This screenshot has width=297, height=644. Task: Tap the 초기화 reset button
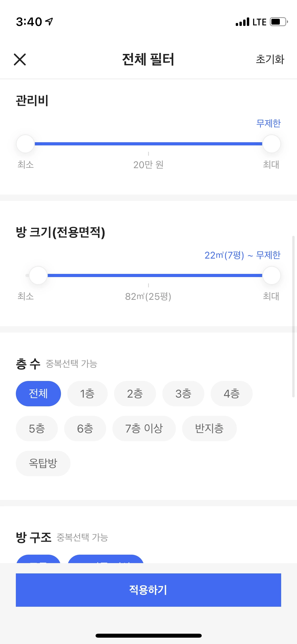tap(270, 59)
